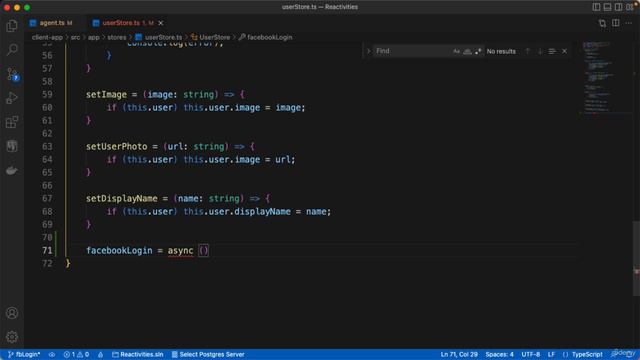Open Problems via errors and warnings indicator
The image size is (640, 360).
(x=76, y=354)
